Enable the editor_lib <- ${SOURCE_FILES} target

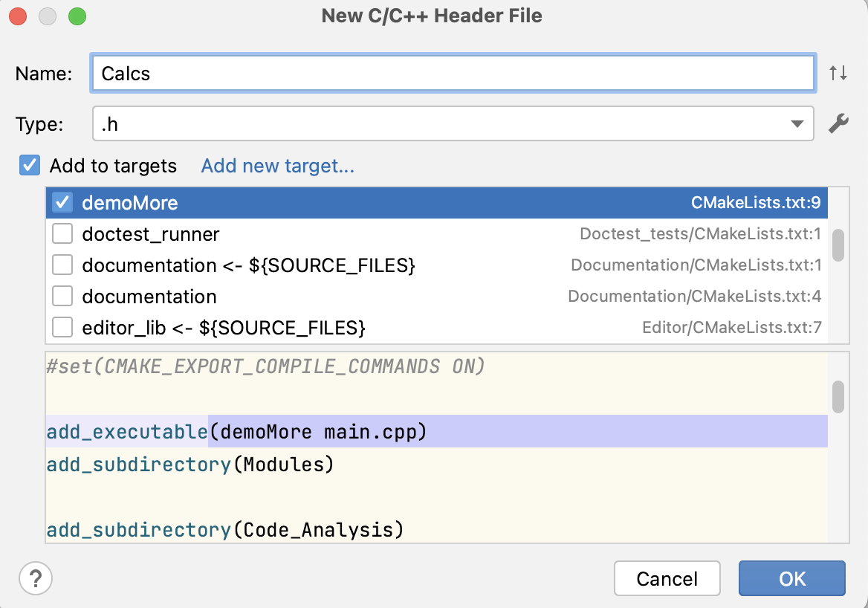62,327
